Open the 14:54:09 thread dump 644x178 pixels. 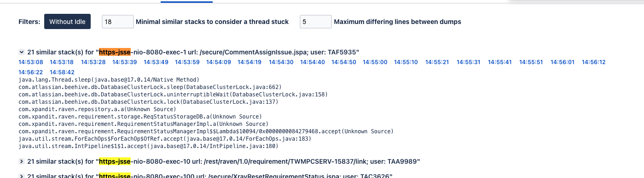pyautogui.click(x=219, y=62)
